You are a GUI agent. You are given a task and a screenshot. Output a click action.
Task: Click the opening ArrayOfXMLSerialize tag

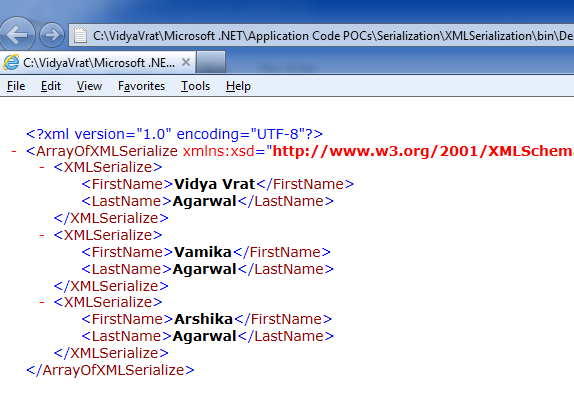[x=102, y=151]
